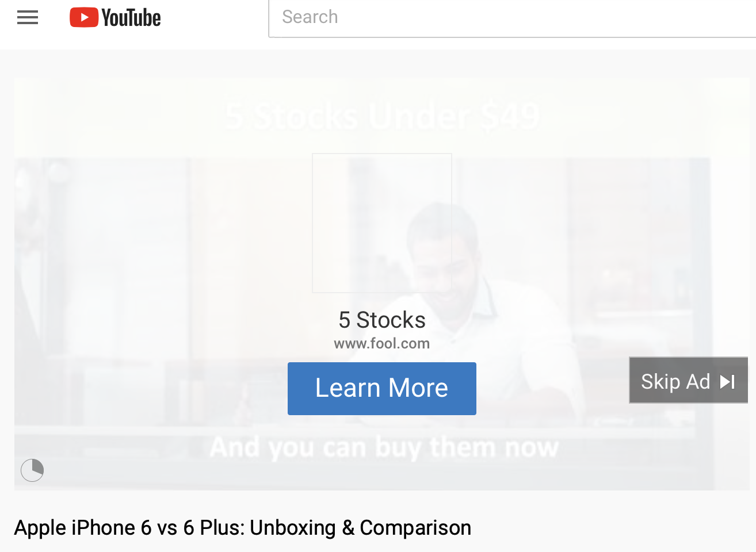Click the Apple iPhone 6 video title

[243, 528]
